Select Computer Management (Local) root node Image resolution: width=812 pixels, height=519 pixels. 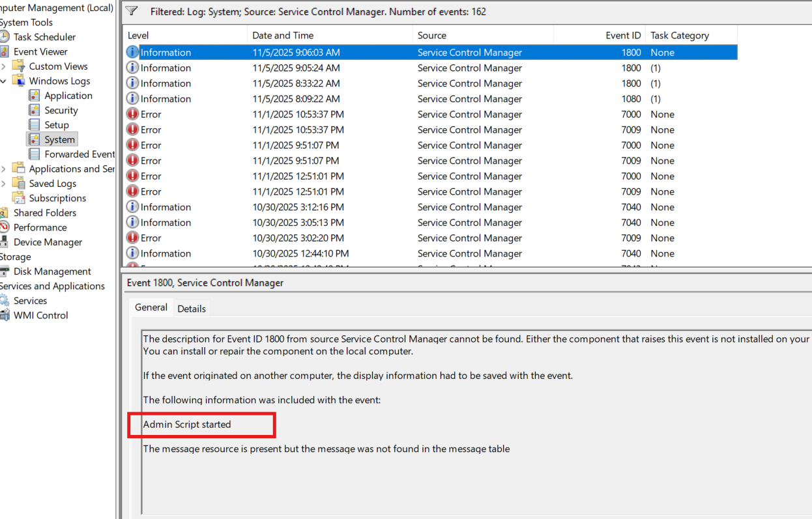click(56, 8)
